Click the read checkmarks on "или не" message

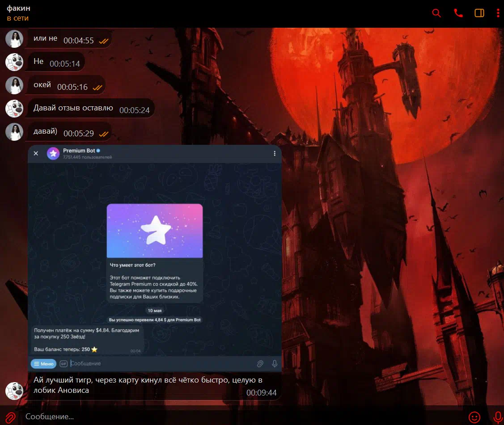pos(103,41)
